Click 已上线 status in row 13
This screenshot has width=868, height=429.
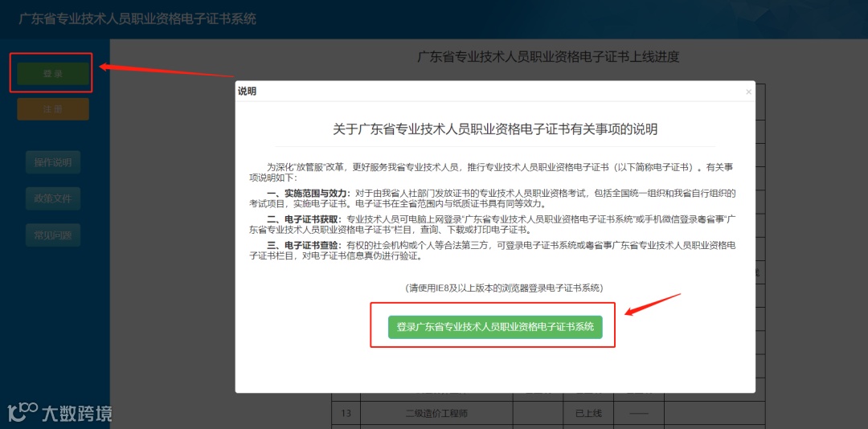(x=588, y=414)
